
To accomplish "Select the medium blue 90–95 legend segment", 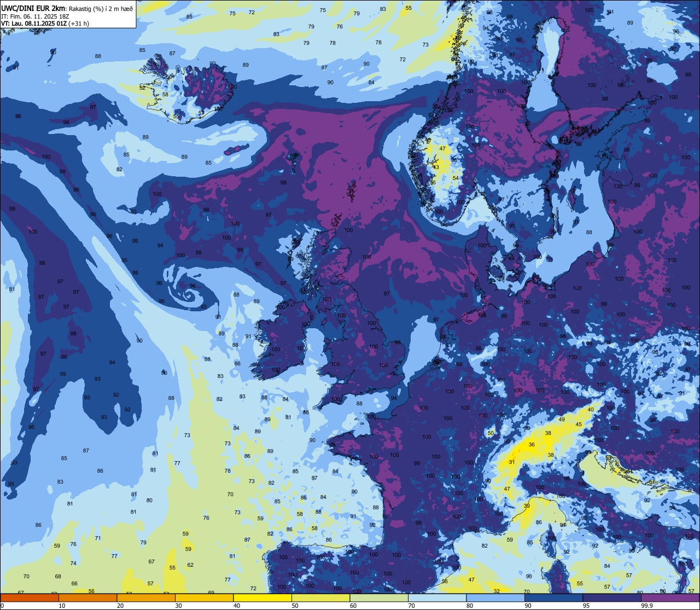I will click(553, 597).
